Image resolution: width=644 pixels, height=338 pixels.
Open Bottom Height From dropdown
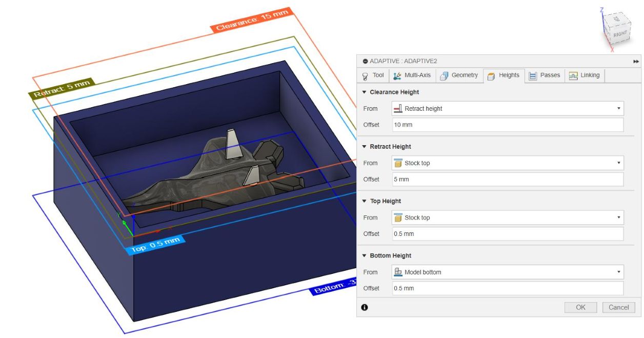[508, 272]
